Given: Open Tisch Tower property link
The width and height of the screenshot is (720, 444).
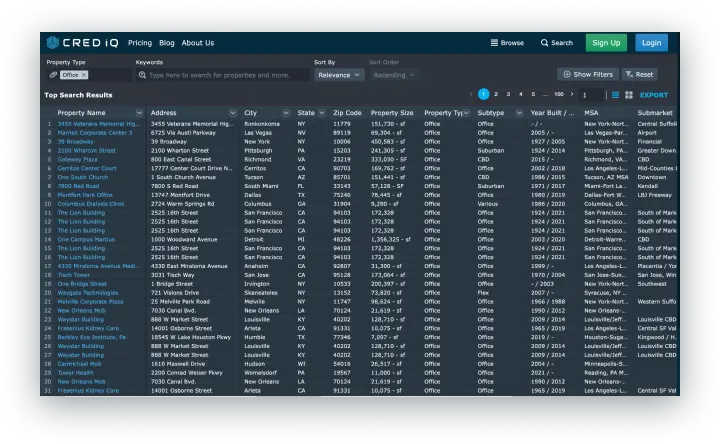Looking at the screenshot, I should pos(73,275).
